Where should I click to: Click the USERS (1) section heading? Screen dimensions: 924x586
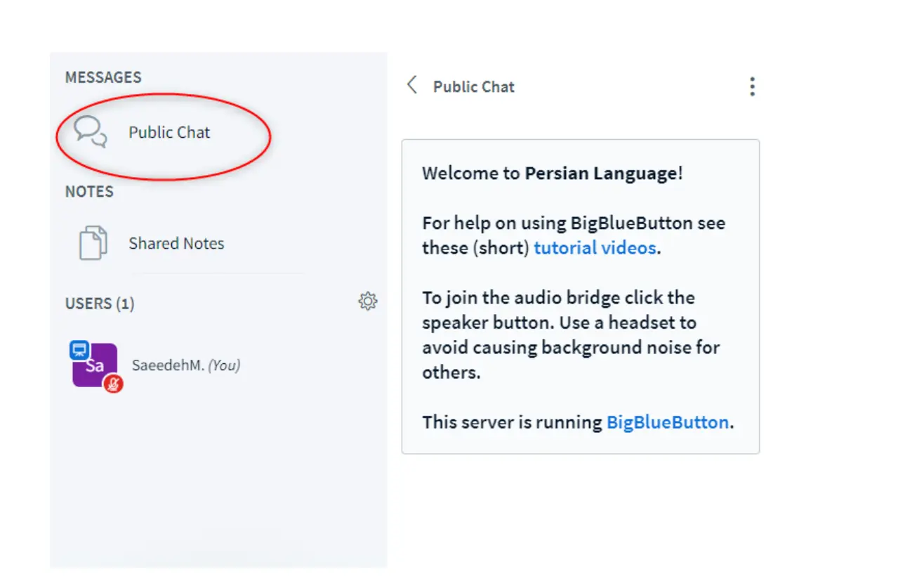100,304
